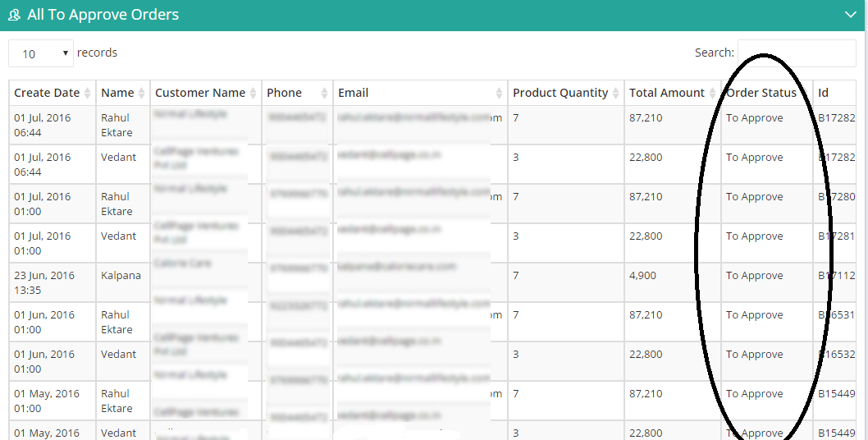Viewport: 868px width, 440px height.
Task: Click the Kalpana name cell
Action: [121, 276]
